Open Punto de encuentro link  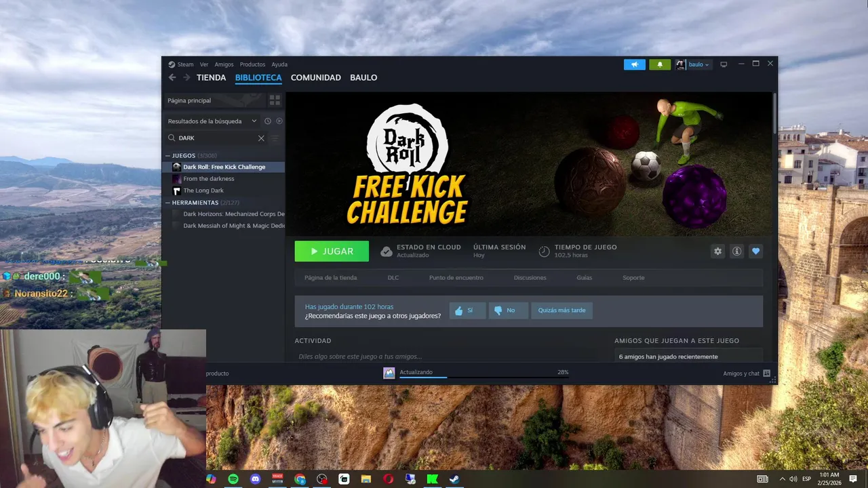456,278
